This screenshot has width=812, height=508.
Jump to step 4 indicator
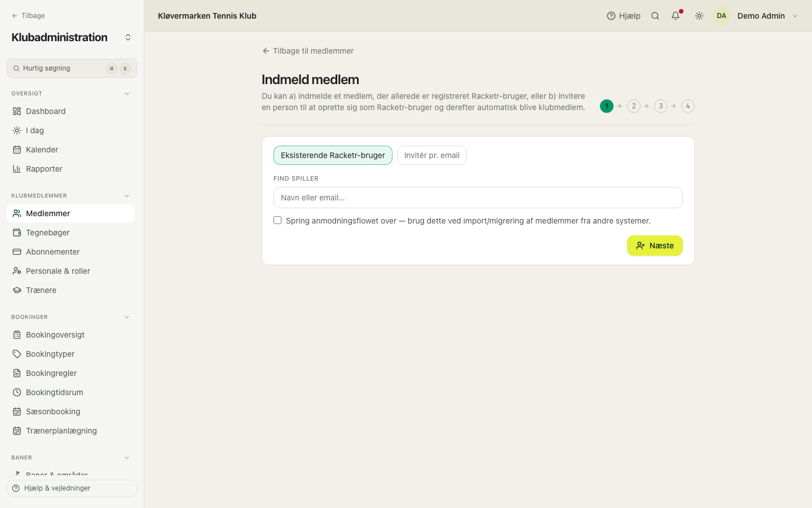(688, 106)
